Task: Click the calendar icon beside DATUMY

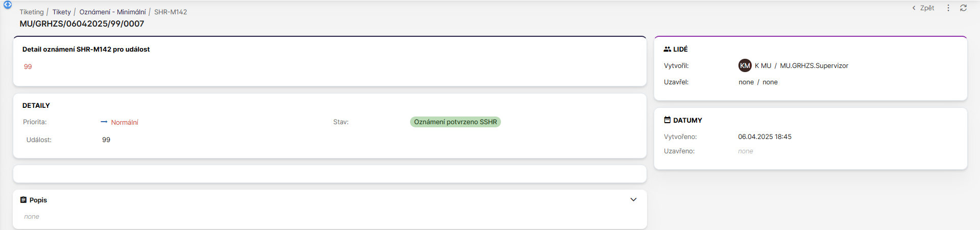Action: [x=667, y=120]
